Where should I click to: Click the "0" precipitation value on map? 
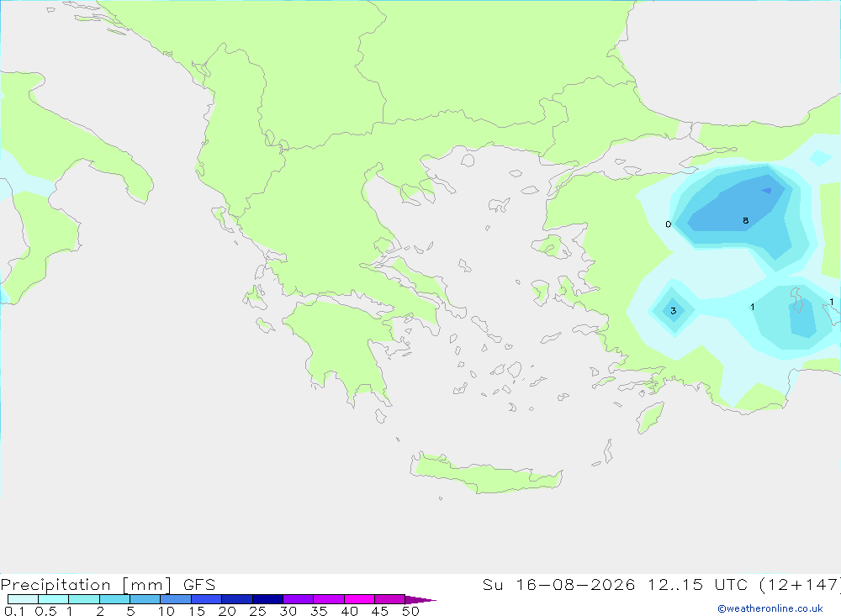[669, 224]
